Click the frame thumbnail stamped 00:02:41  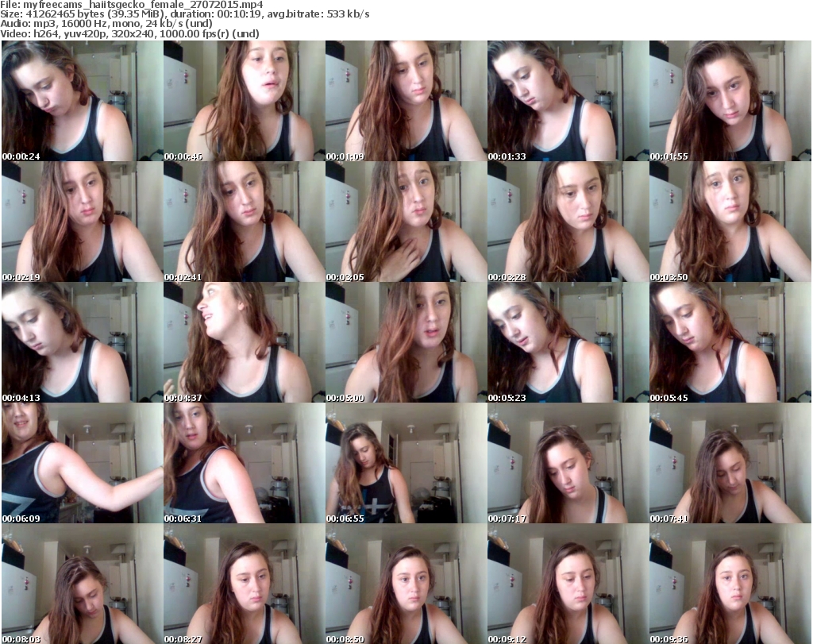coord(245,222)
